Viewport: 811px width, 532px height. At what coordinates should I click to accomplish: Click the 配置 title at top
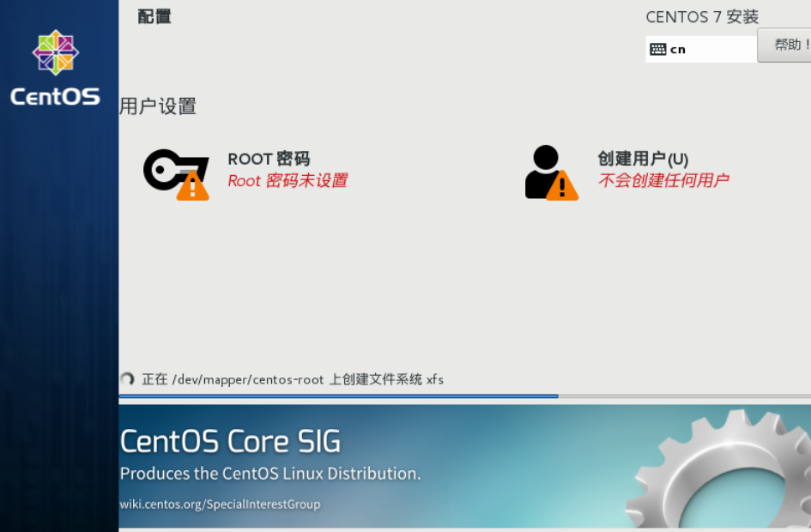coord(154,16)
